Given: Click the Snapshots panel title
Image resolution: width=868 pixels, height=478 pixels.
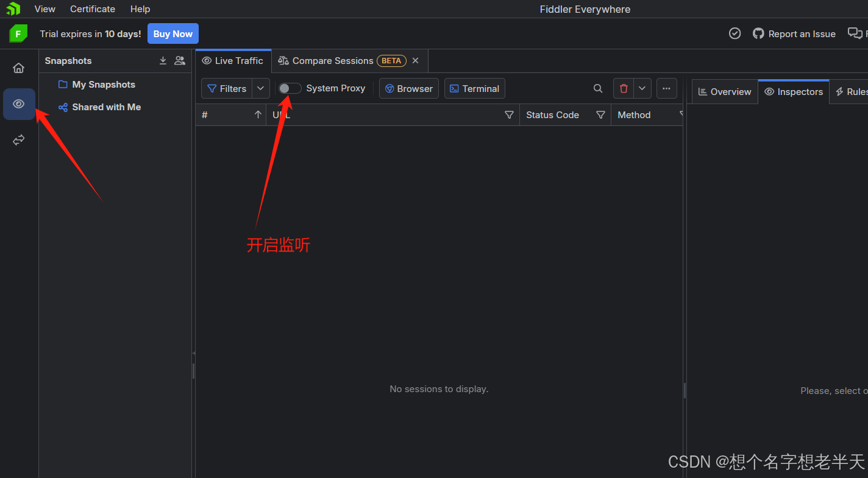Looking at the screenshot, I should pos(68,61).
